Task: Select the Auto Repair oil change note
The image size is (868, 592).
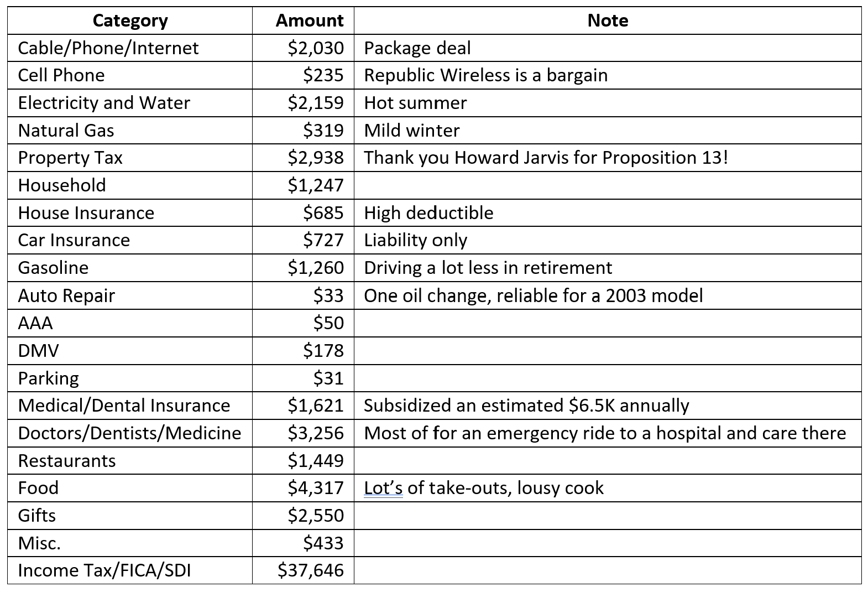Action: (x=534, y=295)
